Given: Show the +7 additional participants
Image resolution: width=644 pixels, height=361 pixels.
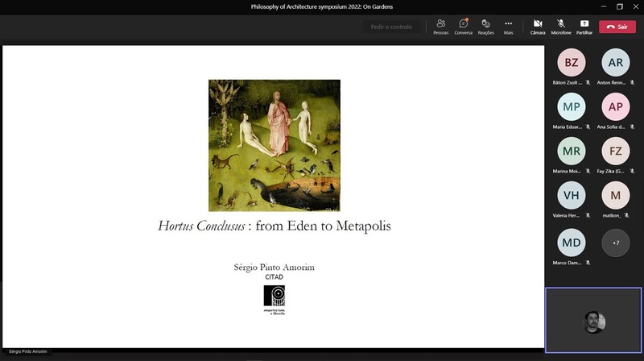Looking at the screenshot, I should [616, 243].
